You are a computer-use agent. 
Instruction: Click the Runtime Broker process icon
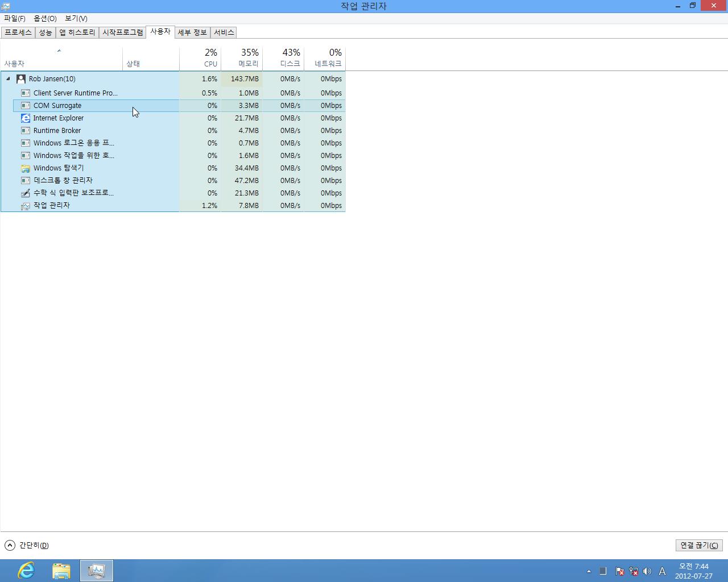26,131
